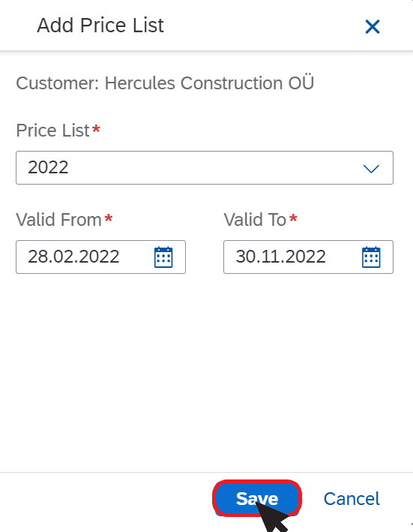The height and width of the screenshot is (532, 413).
Task: Click the Valid From label
Action: coord(58,220)
